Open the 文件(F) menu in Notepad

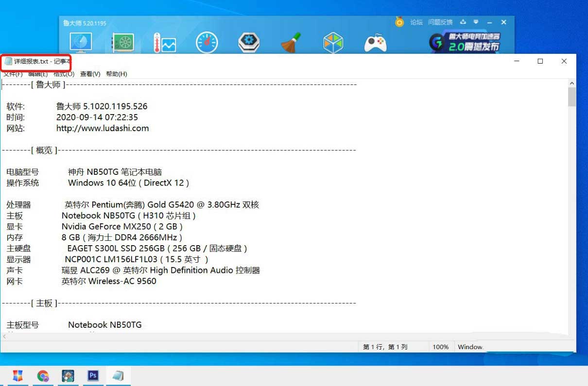(x=13, y=74)
